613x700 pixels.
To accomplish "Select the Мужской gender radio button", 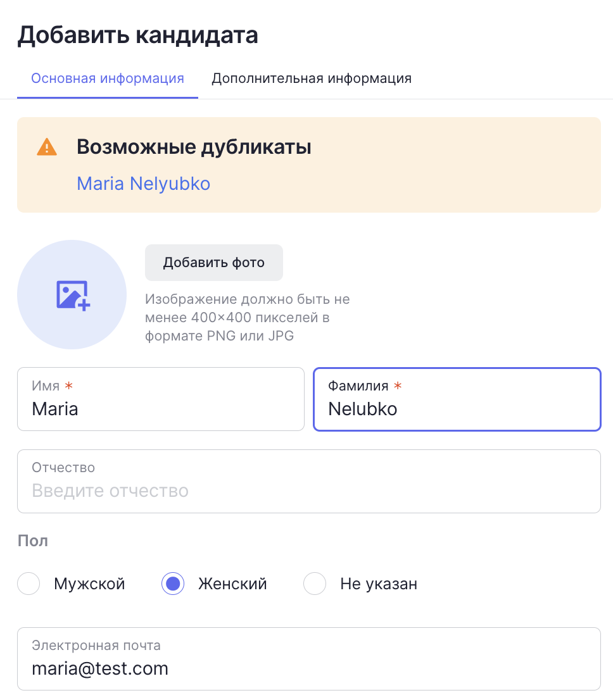I will 28,584.
